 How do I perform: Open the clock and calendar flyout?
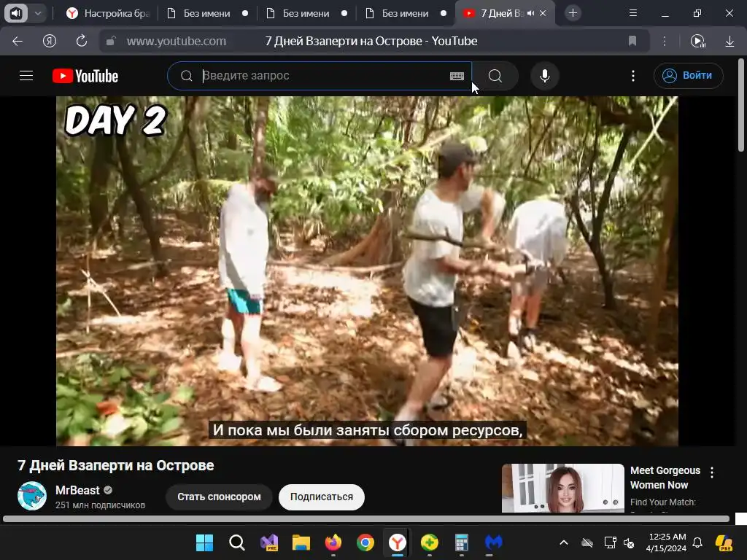(667, 542)
